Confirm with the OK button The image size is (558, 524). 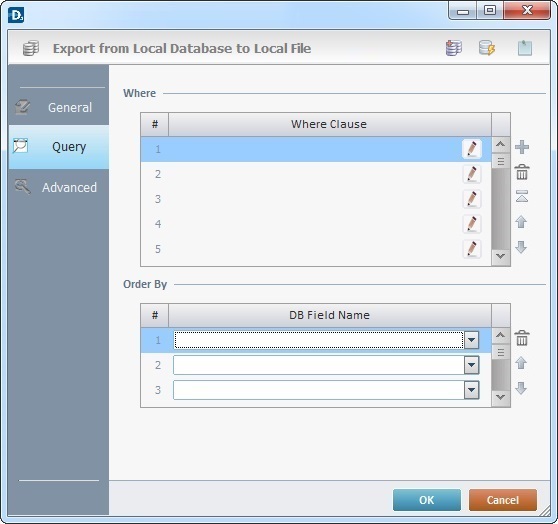[427, 500]
